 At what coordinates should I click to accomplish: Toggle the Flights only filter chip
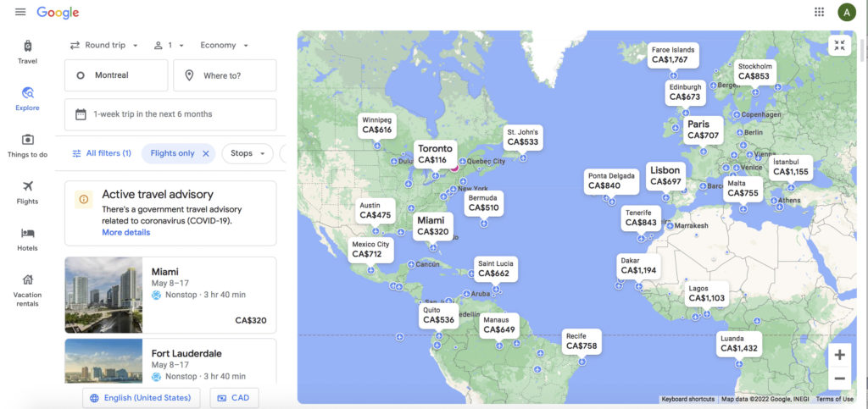click(x=172, y=153)
